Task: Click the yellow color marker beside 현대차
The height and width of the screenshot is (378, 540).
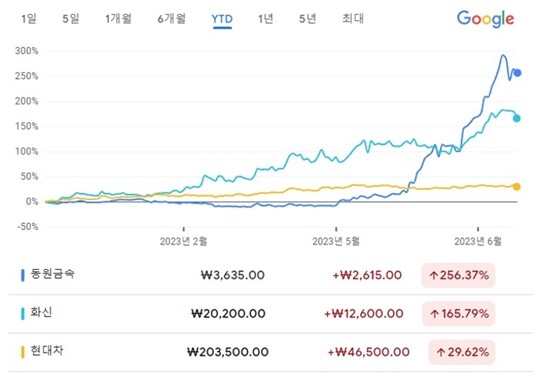Action: pyautogui.click(x=23, y=352)
